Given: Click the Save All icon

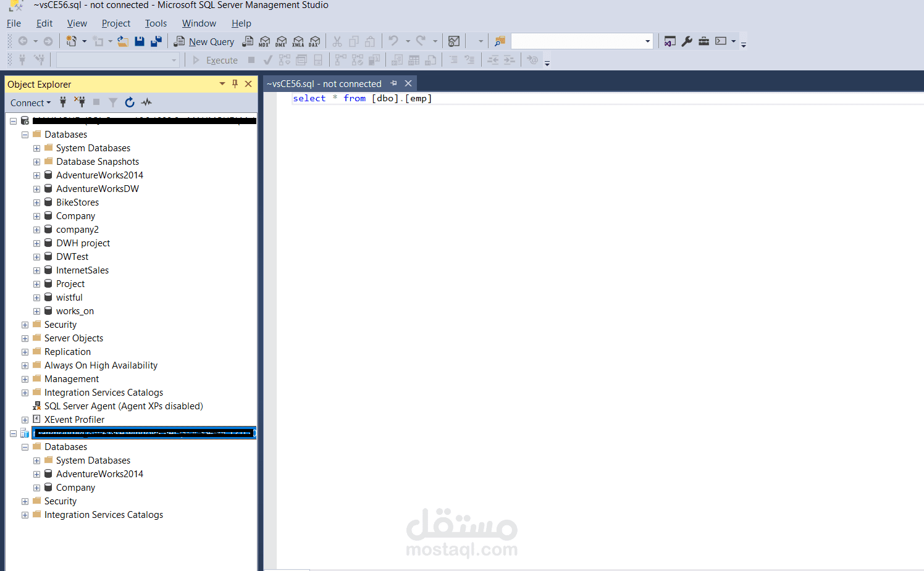Looking at the screenshot, I should click(156, 41).
